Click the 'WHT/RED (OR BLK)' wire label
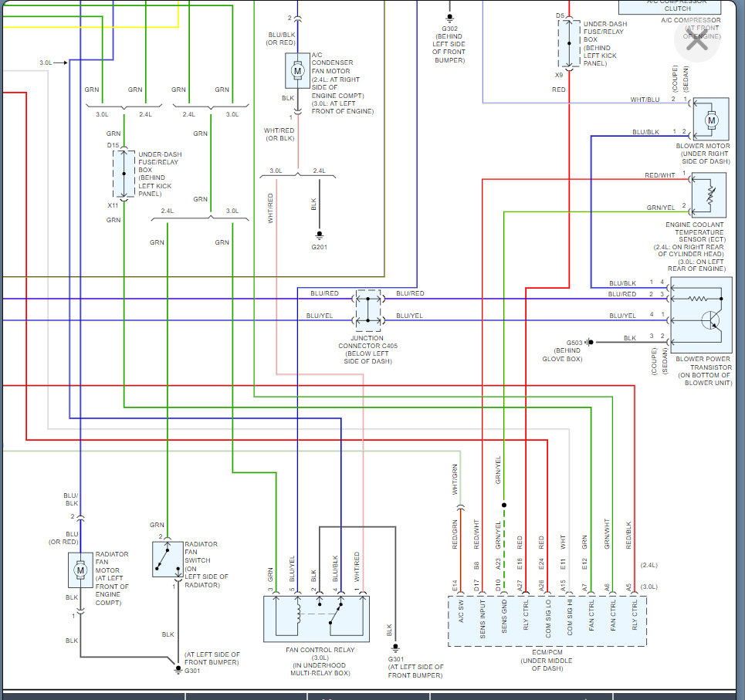Image resolution: width=745 pixels, height=700 pixels. (279, 134)
